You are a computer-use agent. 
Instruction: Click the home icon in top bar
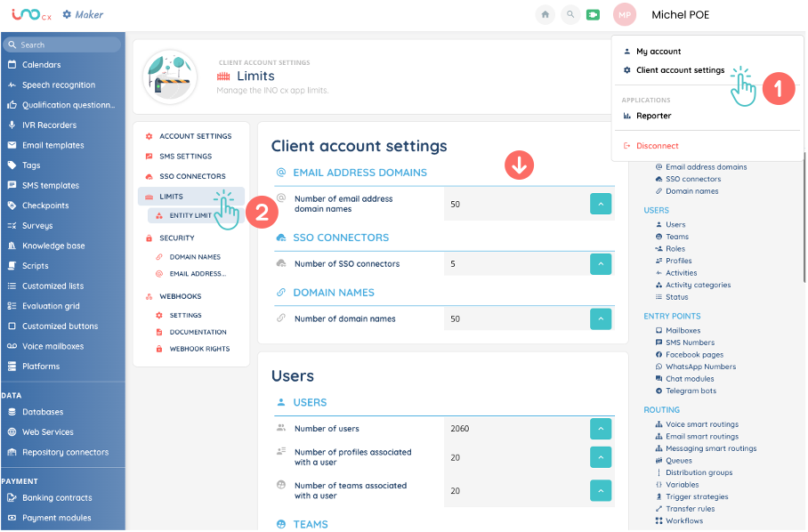[545, 15]
